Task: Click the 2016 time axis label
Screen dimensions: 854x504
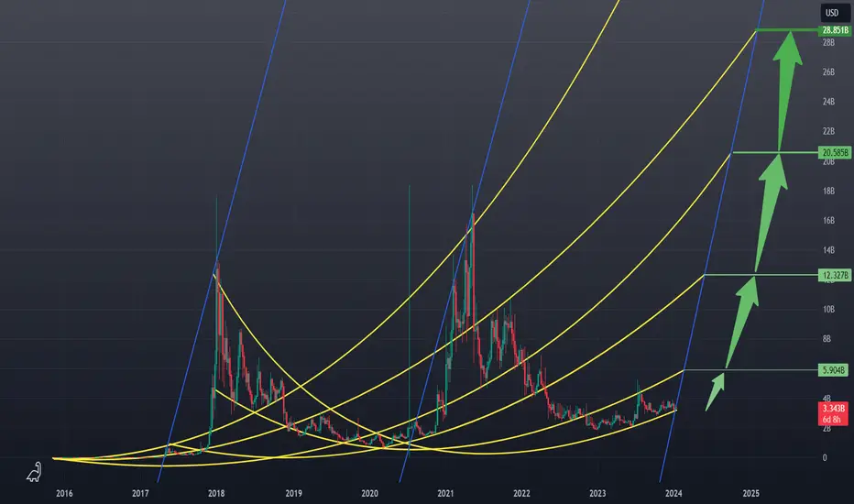Action: click(x=64, y=494)
